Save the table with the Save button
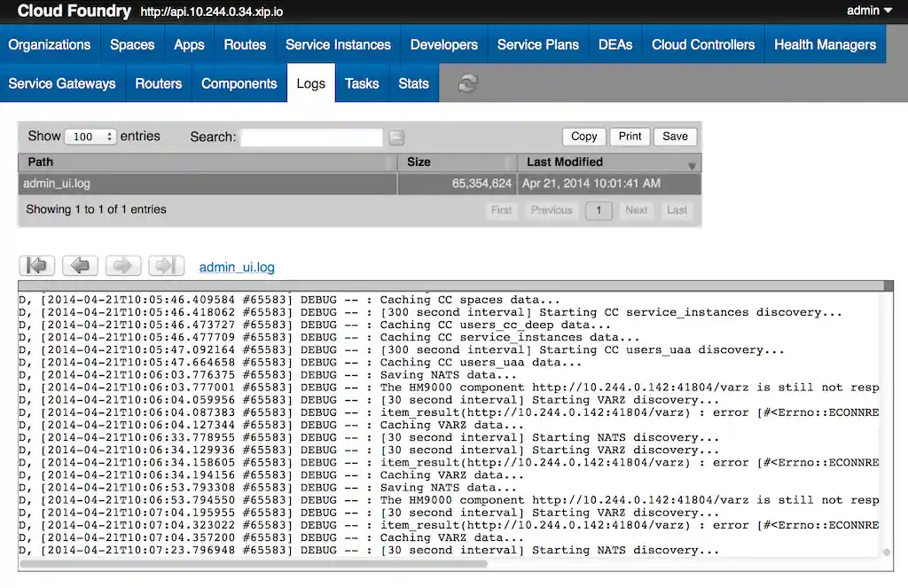 675,137
